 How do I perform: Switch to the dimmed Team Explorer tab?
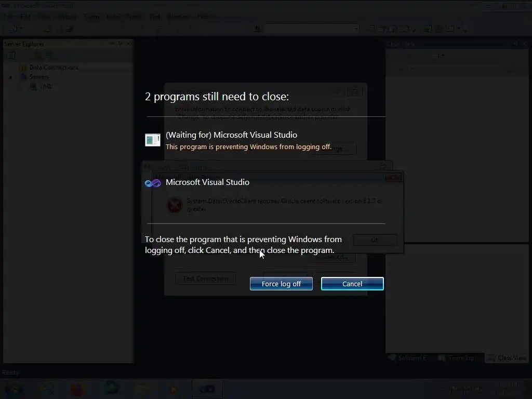pyautogui.click(x=458, y=358)
